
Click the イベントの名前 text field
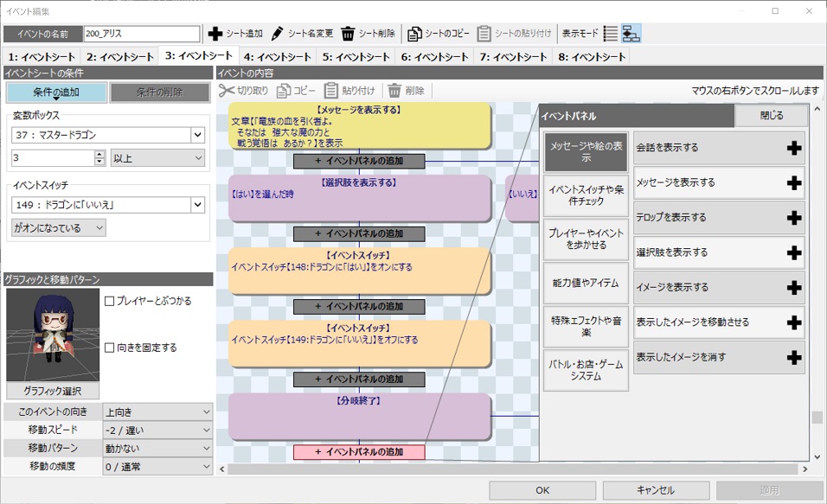pyautogui.click(x=142, y=34)
